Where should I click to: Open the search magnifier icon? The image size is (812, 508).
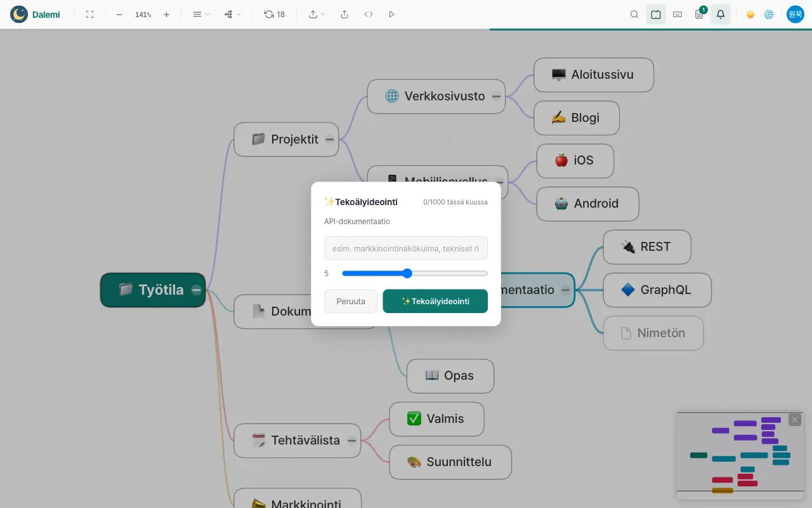634,14
